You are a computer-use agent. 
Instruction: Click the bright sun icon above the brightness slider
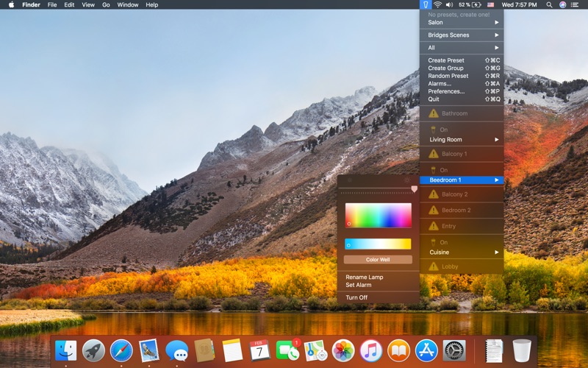(x=407, y=180)
